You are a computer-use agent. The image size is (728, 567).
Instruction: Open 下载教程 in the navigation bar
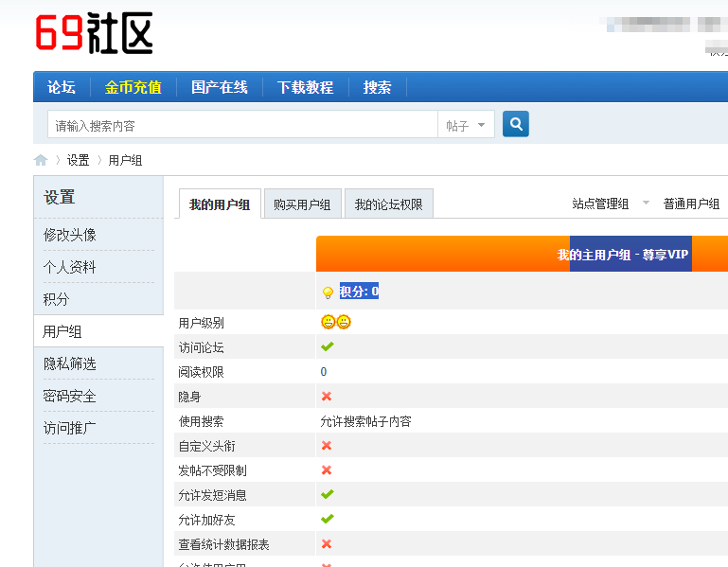306,87
